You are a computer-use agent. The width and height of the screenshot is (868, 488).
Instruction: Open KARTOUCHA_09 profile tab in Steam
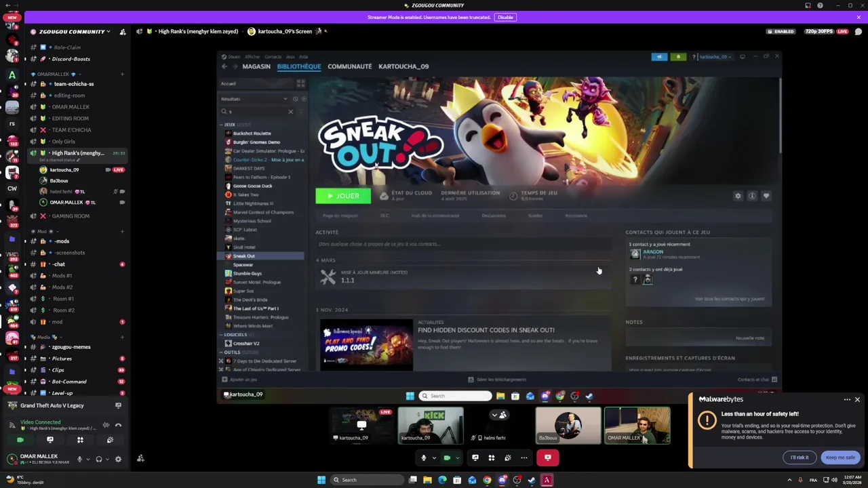click(x=403, y=66)
